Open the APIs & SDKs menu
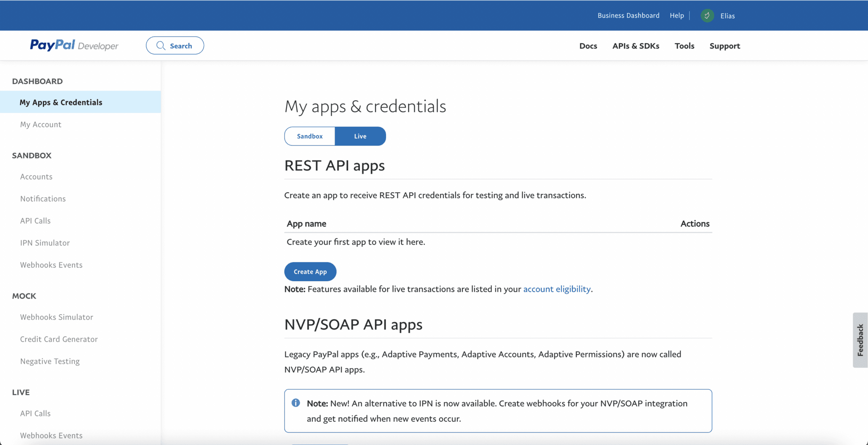 636,46
